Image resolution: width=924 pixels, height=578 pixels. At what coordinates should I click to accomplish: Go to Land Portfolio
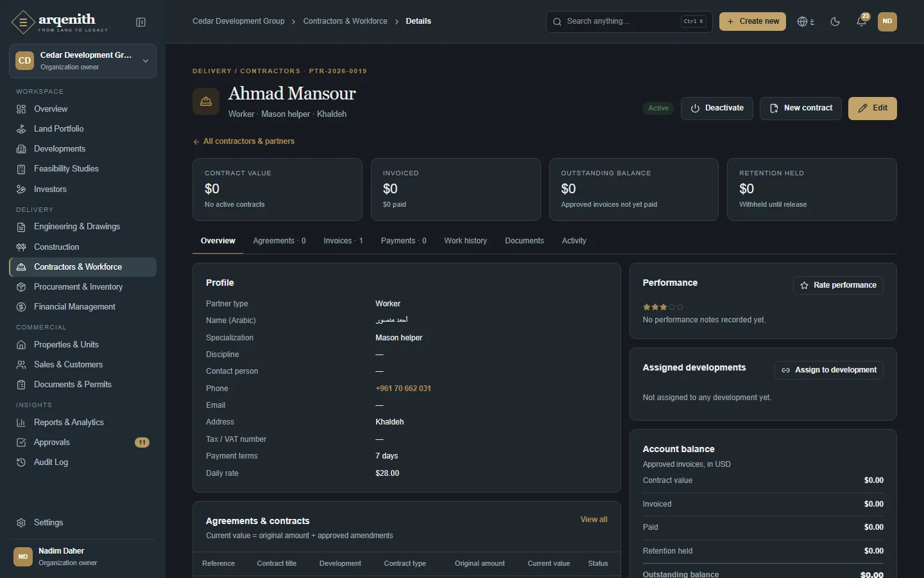coord(83,129)
